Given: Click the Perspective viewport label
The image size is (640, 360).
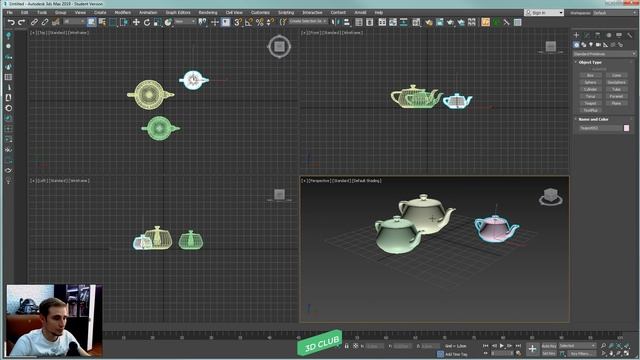Looking at the screenshot, I should (319, 180).
